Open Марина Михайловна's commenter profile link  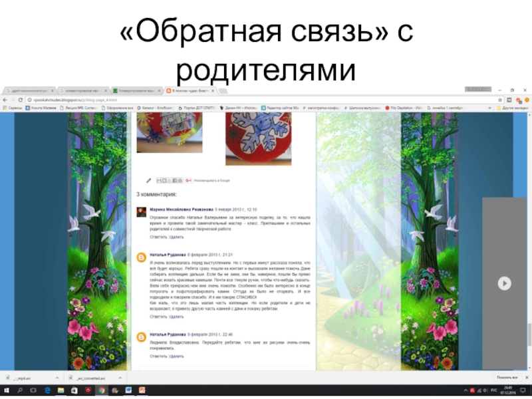[x=182, y=209]
